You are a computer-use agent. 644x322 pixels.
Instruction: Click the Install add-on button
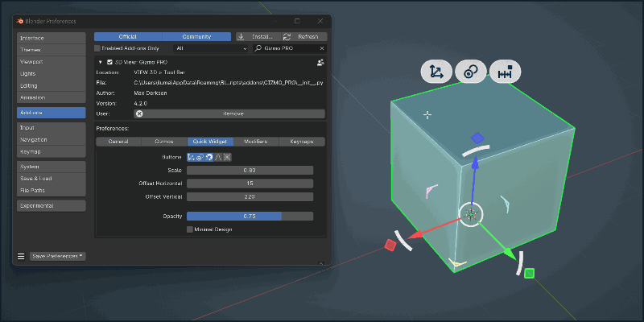tap(257, 36)
